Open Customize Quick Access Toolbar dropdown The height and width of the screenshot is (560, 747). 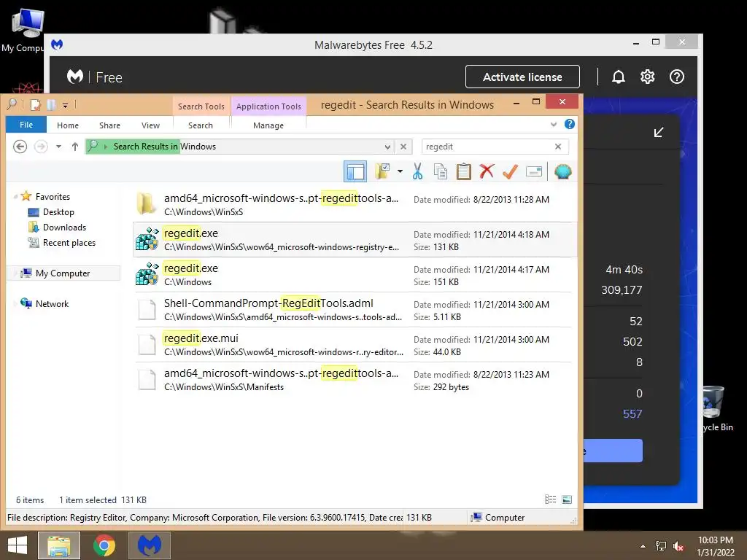65,105
